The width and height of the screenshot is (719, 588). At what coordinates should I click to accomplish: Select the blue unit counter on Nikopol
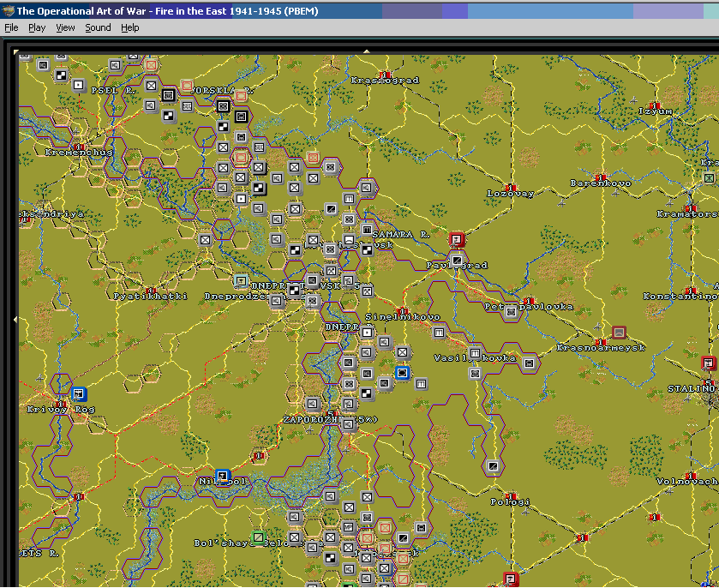pyautogui.click(x=223, y=476)
